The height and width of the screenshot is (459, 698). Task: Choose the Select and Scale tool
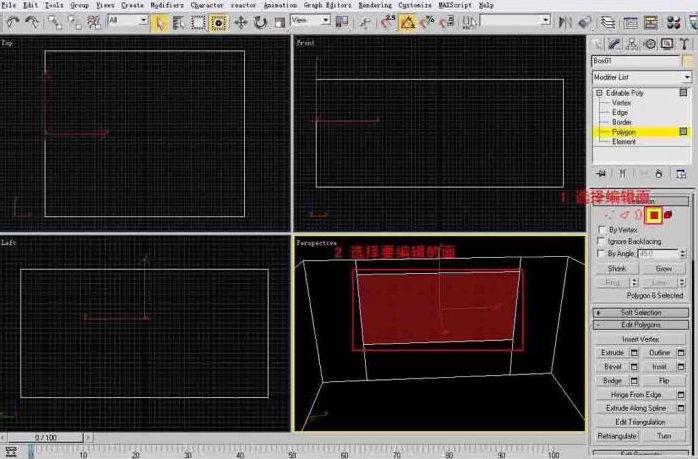click(x=280, y=23)
